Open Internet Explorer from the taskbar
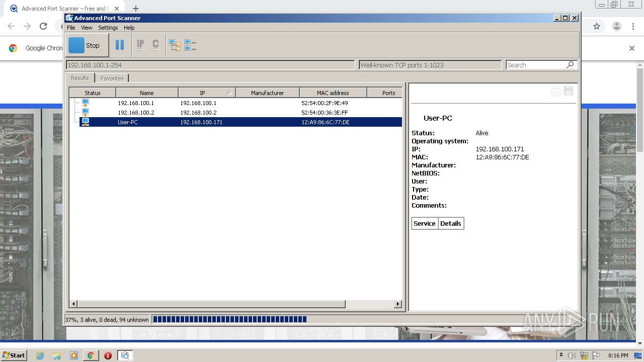 coord(40,355)
